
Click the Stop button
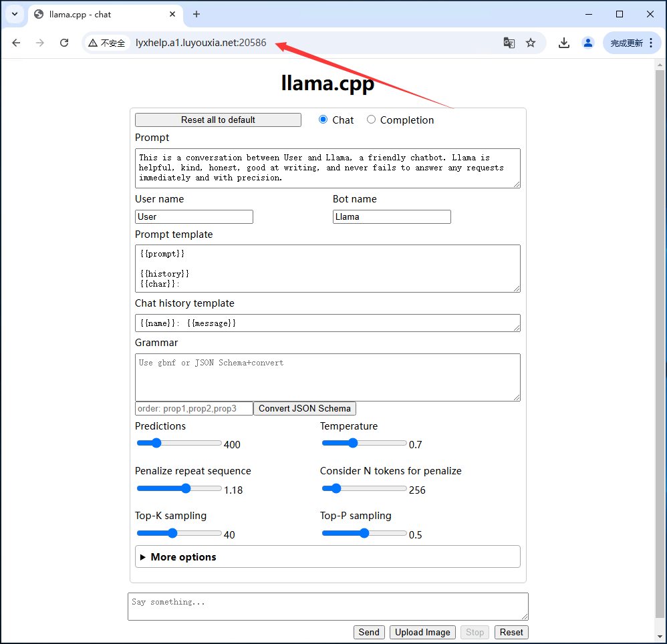[x=475, y=632]
